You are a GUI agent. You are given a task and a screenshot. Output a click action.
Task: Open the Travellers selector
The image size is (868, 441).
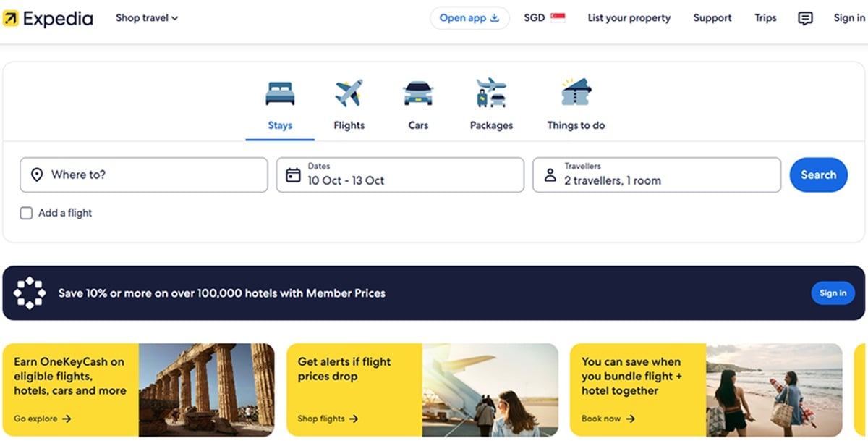coord(657,175)
